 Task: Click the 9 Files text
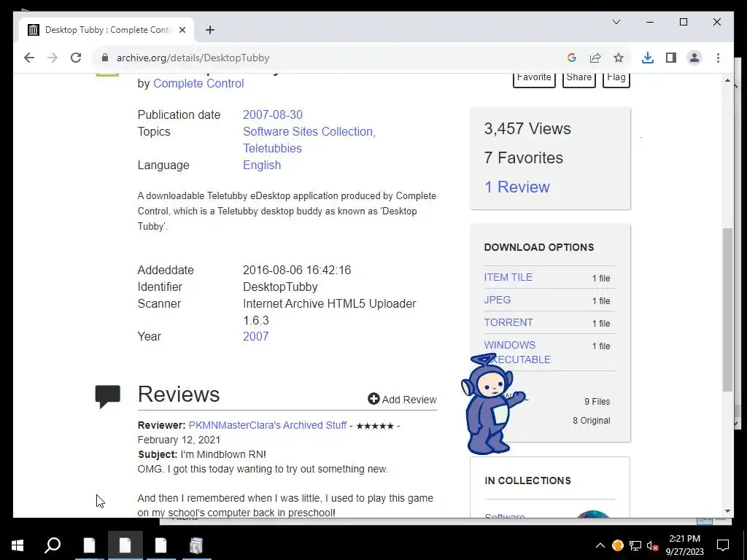[597, 402]
